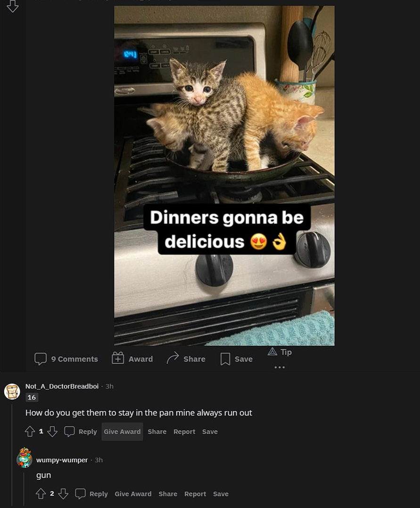This screenshot has width=420, height=508.
Task: Click the reply bubble icon on the top comment
Action: coord(69,431)
